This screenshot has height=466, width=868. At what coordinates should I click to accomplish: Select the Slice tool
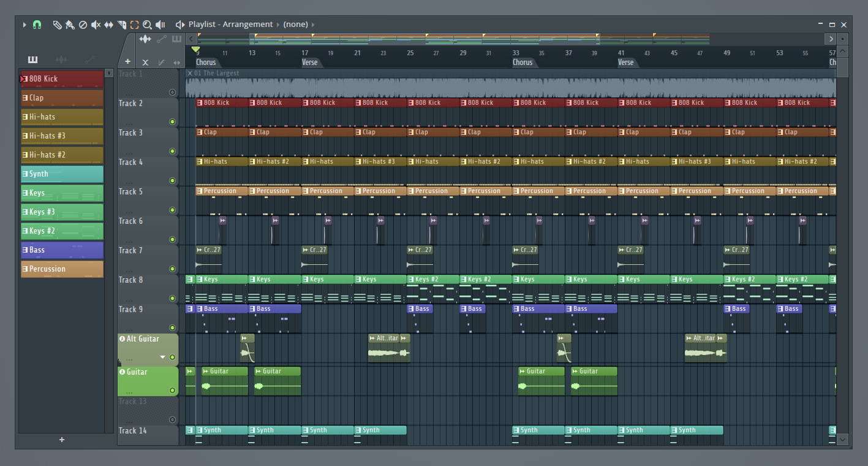pos(122,25)
